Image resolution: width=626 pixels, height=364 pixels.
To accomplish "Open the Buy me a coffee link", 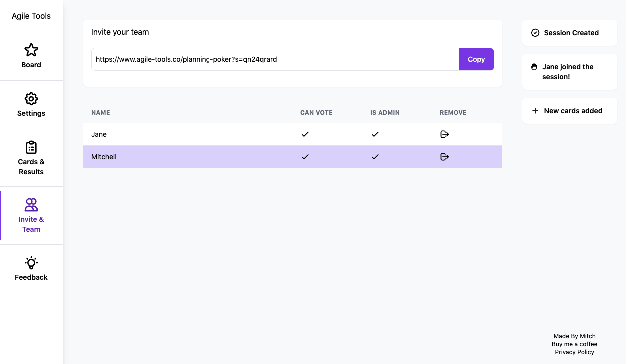I will coord(575,344).
